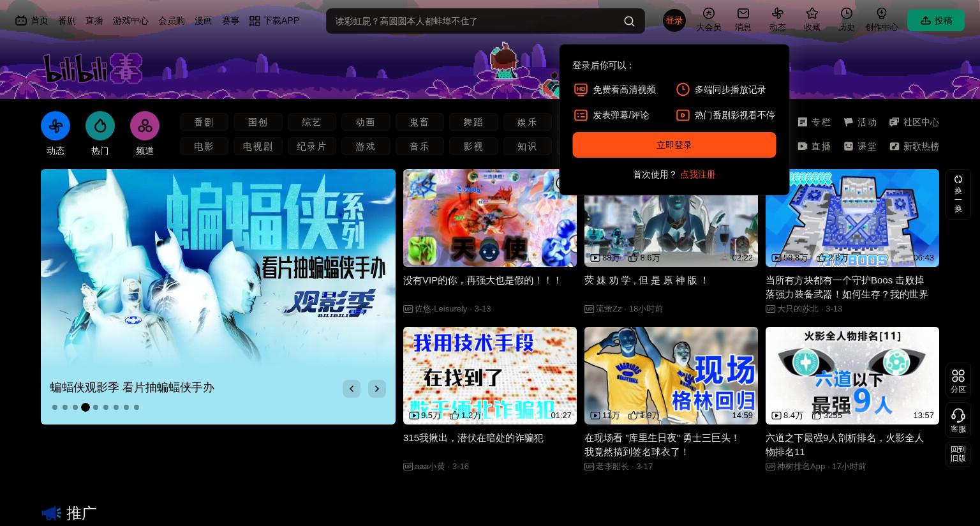Select 娱乐 category tag
This screenshot has width=980, height=526.
pyautogui.click(x=527, y=122)
